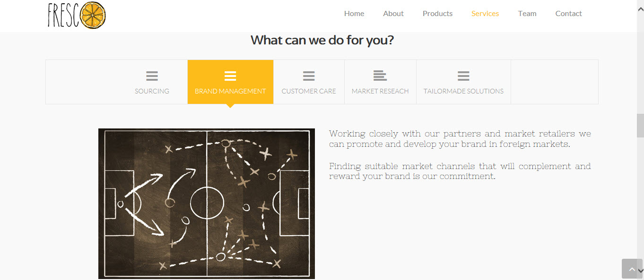Open the Team section

(x=527, y=13)
